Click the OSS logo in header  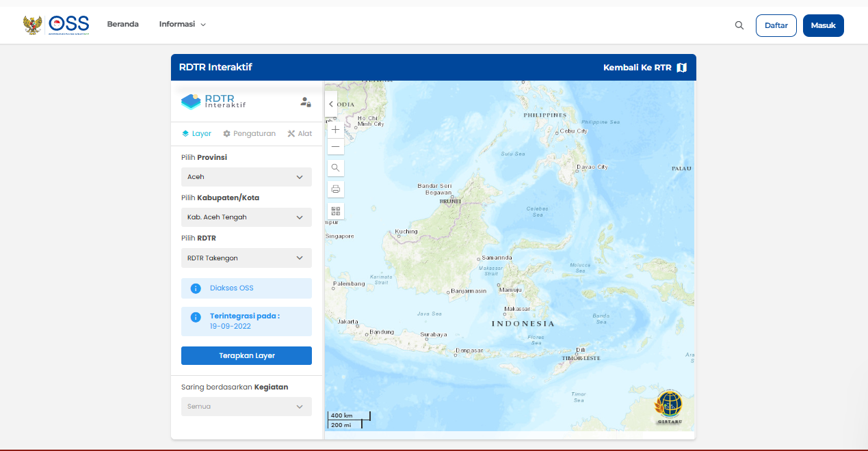click(57, 25)
